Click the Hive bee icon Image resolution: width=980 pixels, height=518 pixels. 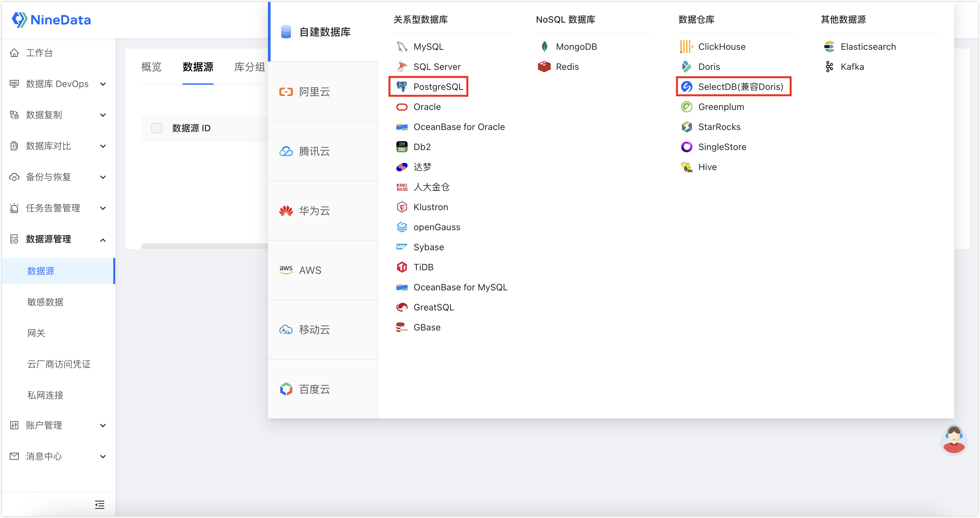686,167
